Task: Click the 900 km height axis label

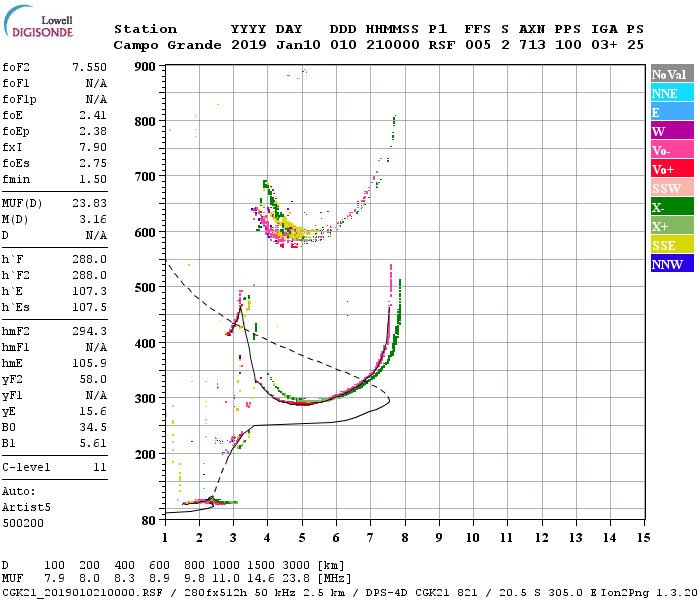Action: (x=145, y=67)
